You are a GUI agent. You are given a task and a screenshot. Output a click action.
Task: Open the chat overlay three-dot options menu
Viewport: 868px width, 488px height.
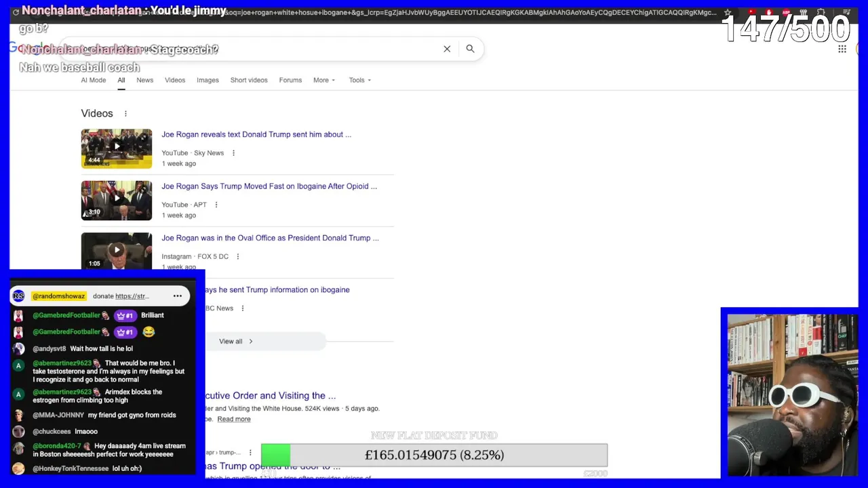[x=178, y=296]
